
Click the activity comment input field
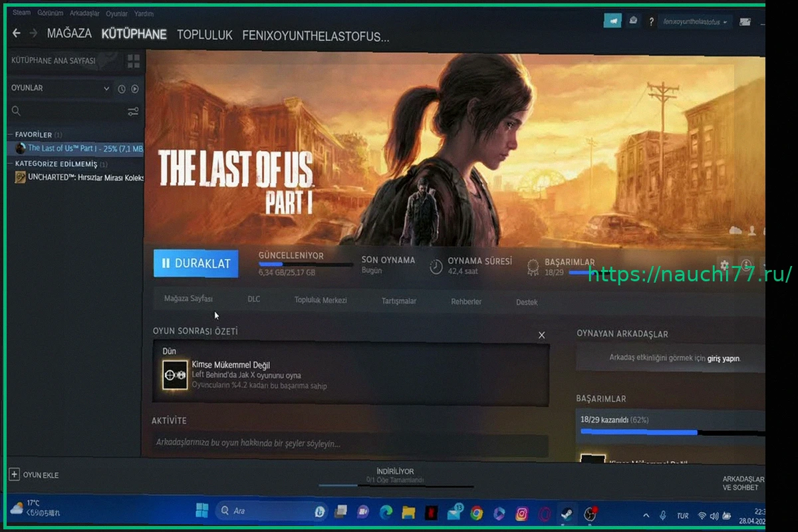click(350, 443)
